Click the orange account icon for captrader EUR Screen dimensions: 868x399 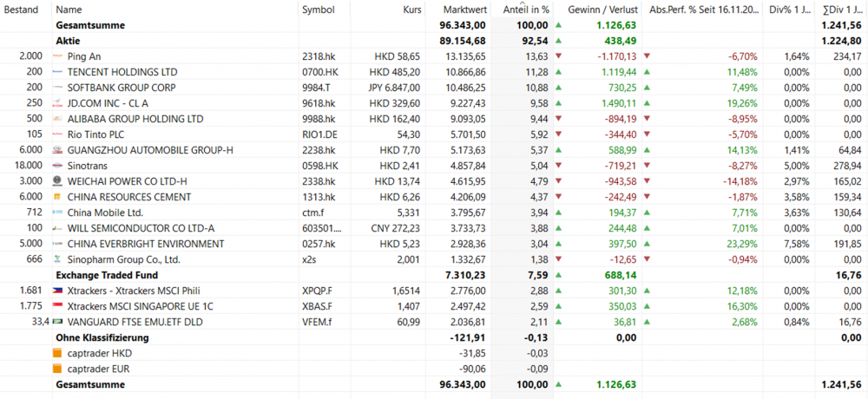click(x=58, y=368)
